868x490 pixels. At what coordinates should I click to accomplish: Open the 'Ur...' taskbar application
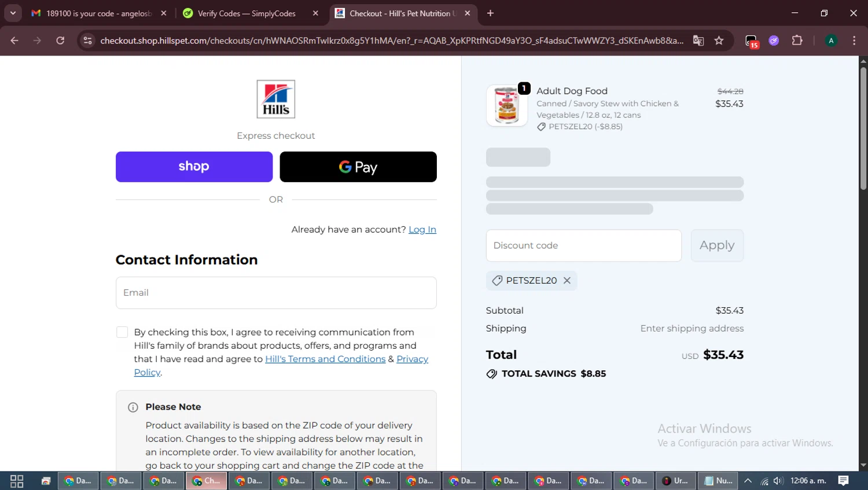pos(675,481)
